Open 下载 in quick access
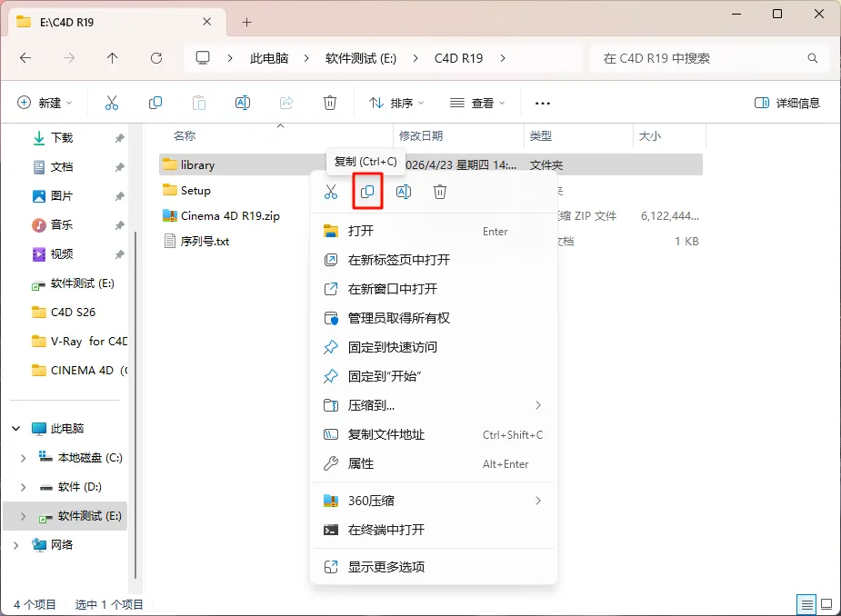Image resolution: width=841 pixels, height=616 pixels. click(x=62, y=138)
